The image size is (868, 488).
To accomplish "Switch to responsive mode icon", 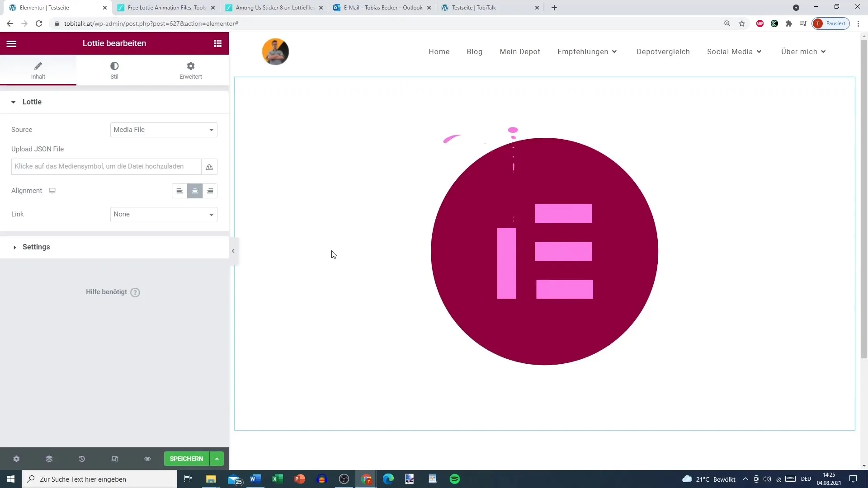I will coord(115,459).
